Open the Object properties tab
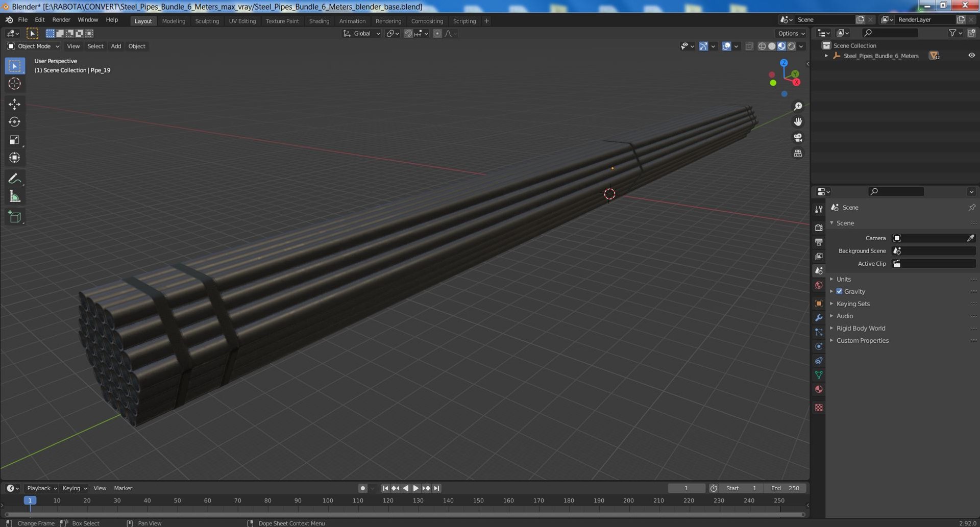This screenshot has width=980, height=527. 819,303
